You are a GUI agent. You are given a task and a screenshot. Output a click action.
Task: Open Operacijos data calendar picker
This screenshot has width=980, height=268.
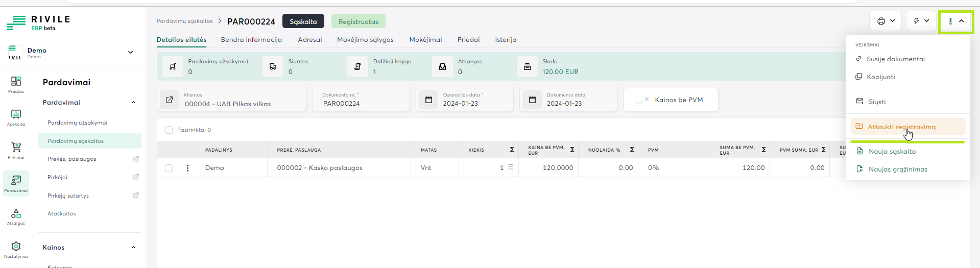(x=428, y=100)
